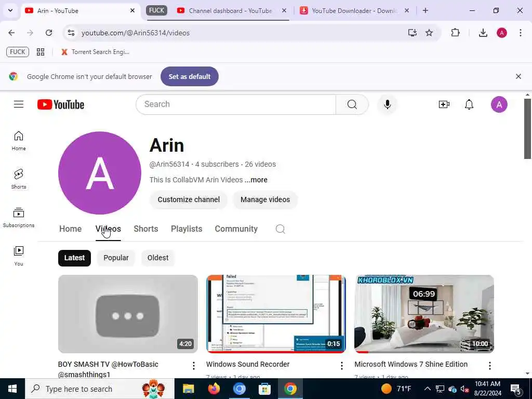Open the YouTube hamburger guide menu
Screen dimensions: 532x399
[x=19, y=104]
